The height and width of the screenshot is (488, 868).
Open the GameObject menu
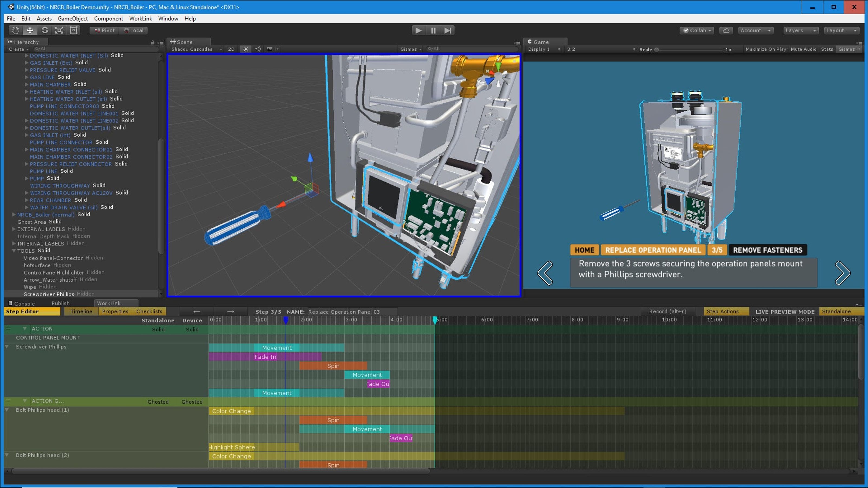point(73,18)
